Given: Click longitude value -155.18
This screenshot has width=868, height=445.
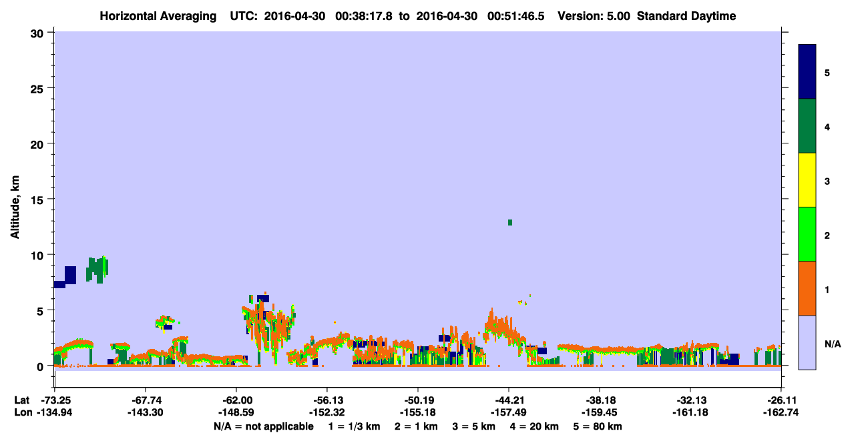Looking at the screenshot, I should pyautogui.click(x=418, y=412).
